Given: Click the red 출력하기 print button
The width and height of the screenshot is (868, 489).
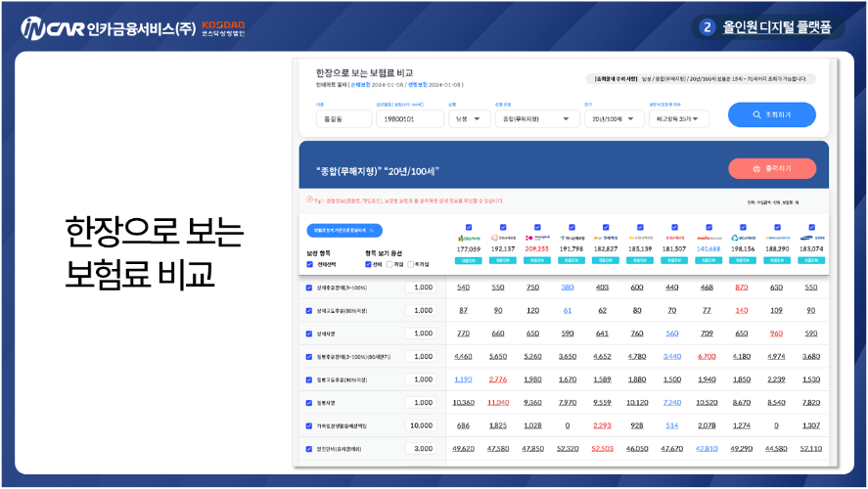Looking at the screenshot, I should point(772,169).
